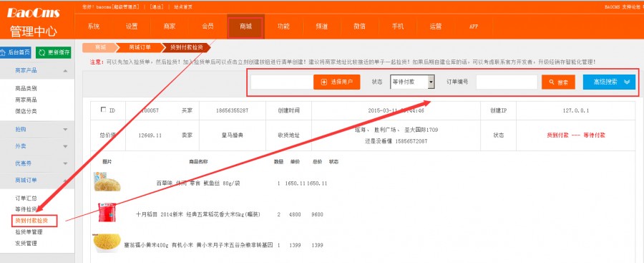Screen dimensions: 644x263
Task: Open the 站点首页 site home link
Action: (x=182, y=7)
